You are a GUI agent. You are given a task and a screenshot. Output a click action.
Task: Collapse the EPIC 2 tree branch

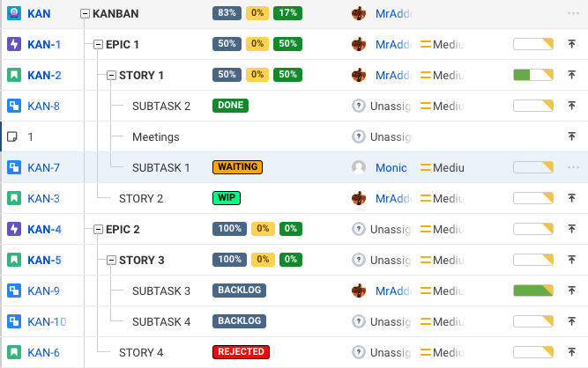point(99,229)
